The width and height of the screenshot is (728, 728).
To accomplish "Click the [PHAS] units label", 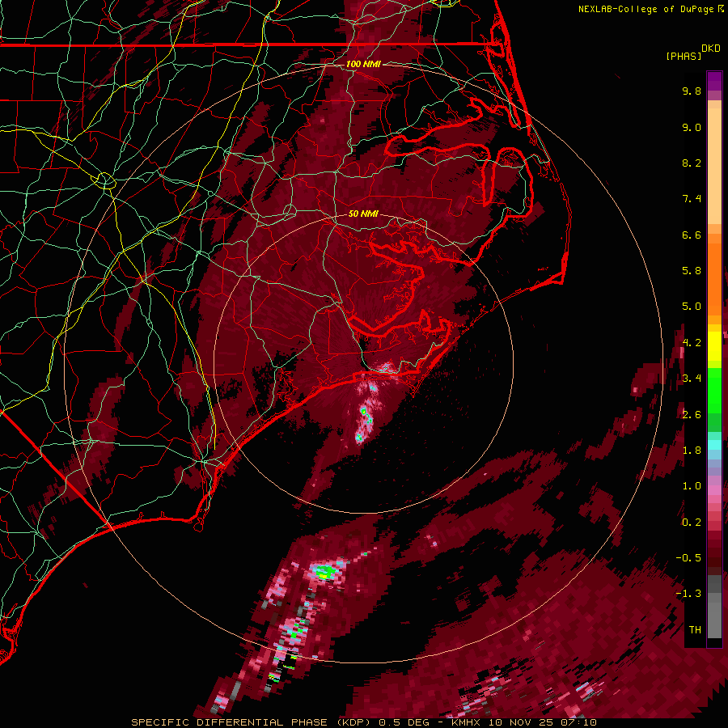I will coord(684,56).
